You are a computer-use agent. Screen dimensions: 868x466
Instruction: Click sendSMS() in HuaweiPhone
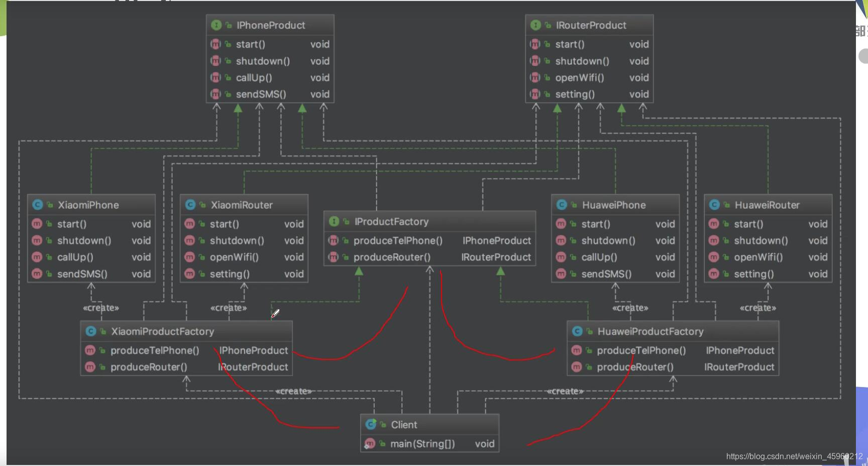point(606,274)
